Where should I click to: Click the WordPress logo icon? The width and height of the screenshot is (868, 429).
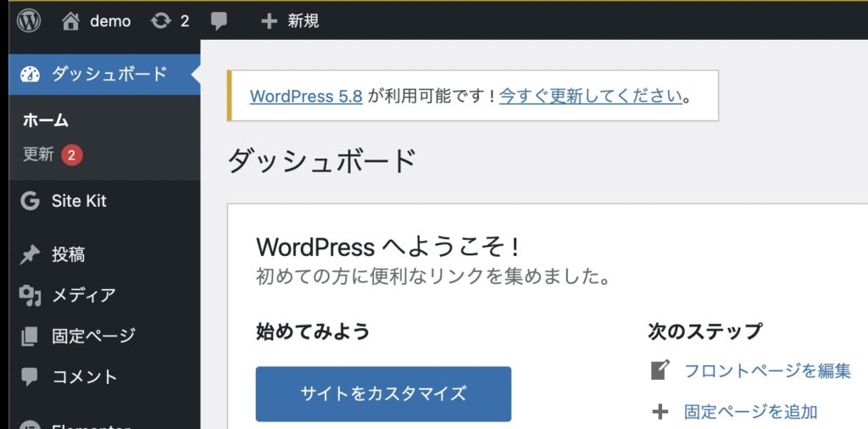click(x=29, y=21)
